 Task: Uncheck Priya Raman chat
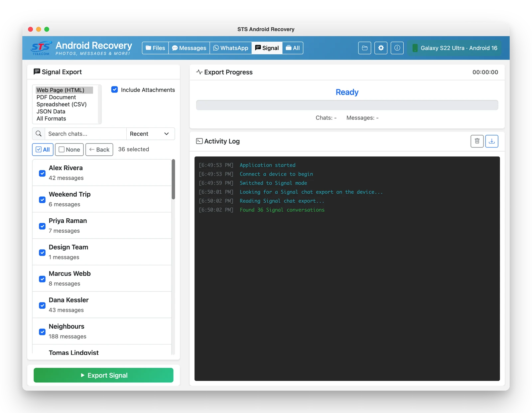(x=42, y=226)
